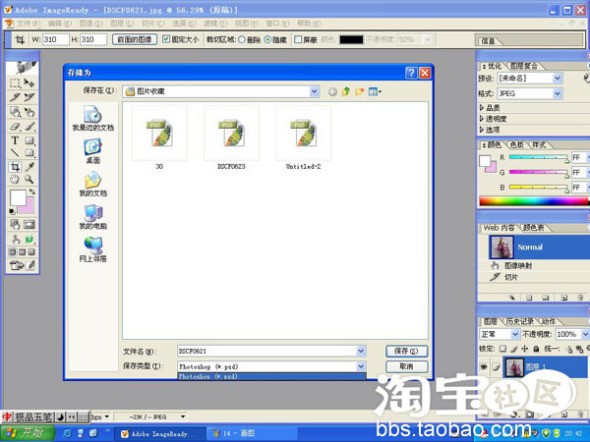Image resolution: width=590 pixels, height=442 pixels.
Task: Click the Create New Folder icon
Action: point(359,91)
